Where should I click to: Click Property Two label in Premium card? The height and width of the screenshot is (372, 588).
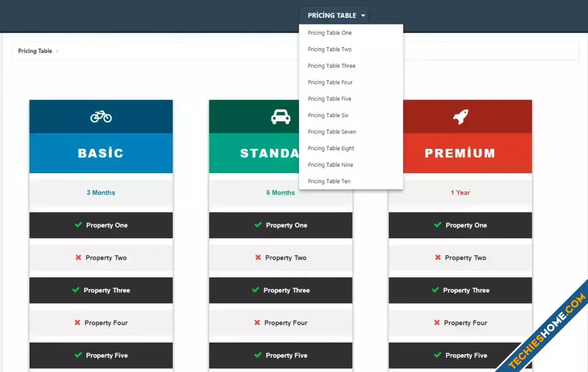tap(465, 258)
